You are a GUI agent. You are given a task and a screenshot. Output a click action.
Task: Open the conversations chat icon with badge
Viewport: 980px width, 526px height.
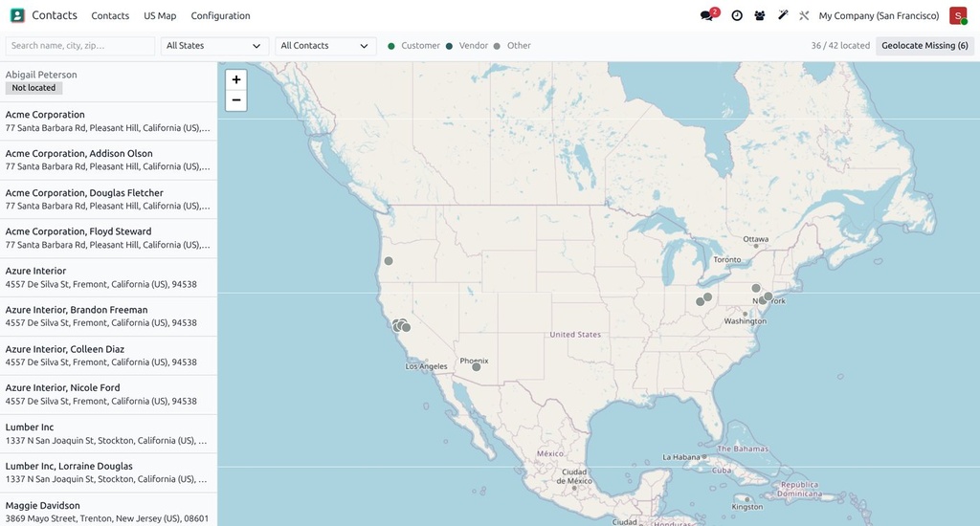coord(709,15)
